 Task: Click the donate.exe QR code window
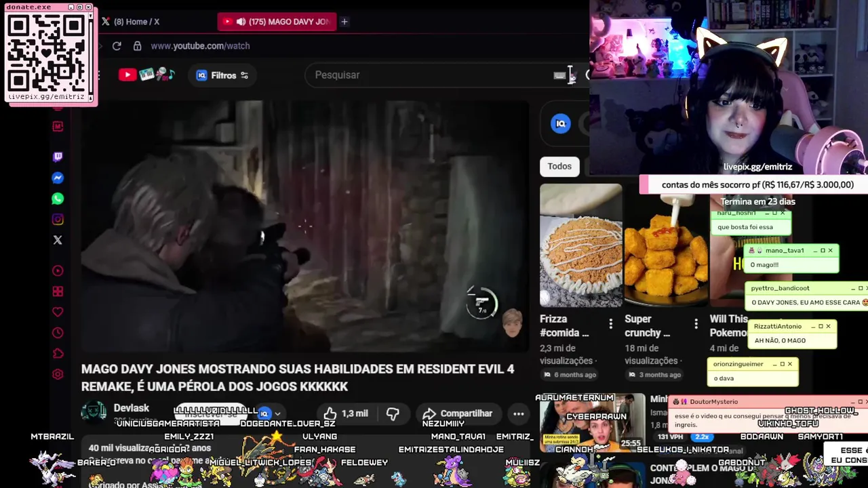(x=50, y=54)
